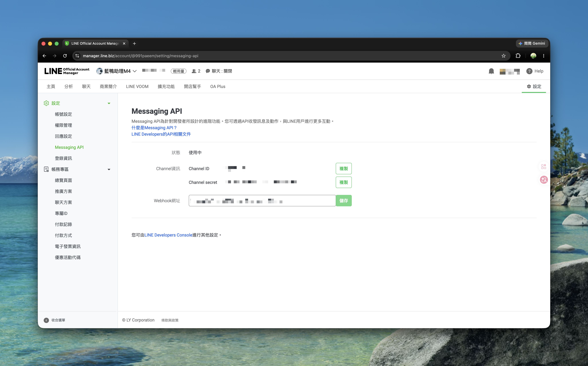Open the Chrome three-dot menu

[544, 56]
